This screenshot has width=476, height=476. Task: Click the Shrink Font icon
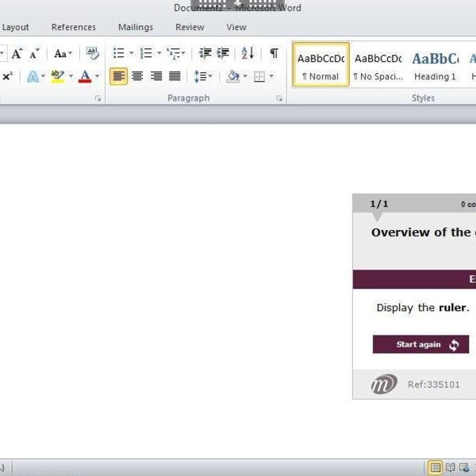[x=34, y=53]
